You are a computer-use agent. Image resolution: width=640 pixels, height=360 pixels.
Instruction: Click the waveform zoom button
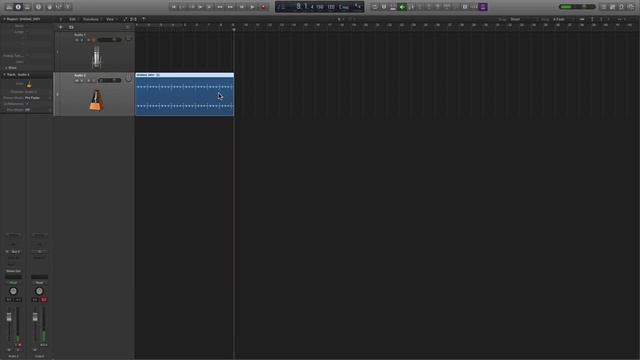click(x=582, y=19)
